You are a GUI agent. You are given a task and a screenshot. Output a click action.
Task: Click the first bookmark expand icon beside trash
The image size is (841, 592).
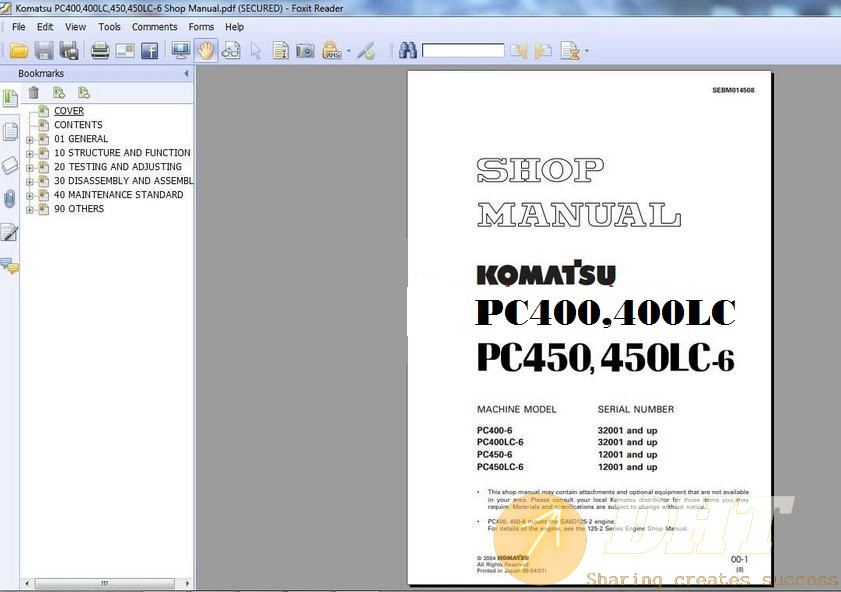click(x=59, y=93)
